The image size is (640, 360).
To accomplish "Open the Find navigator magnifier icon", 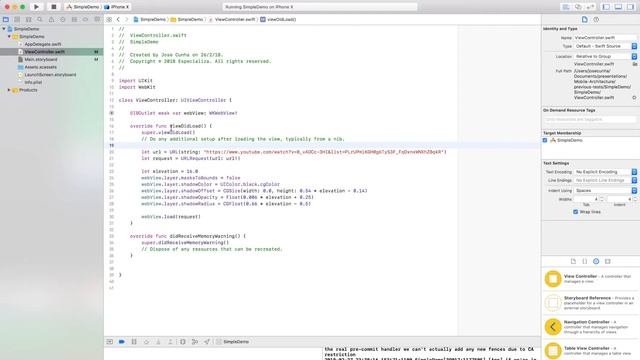I will [x=40, y=19].
